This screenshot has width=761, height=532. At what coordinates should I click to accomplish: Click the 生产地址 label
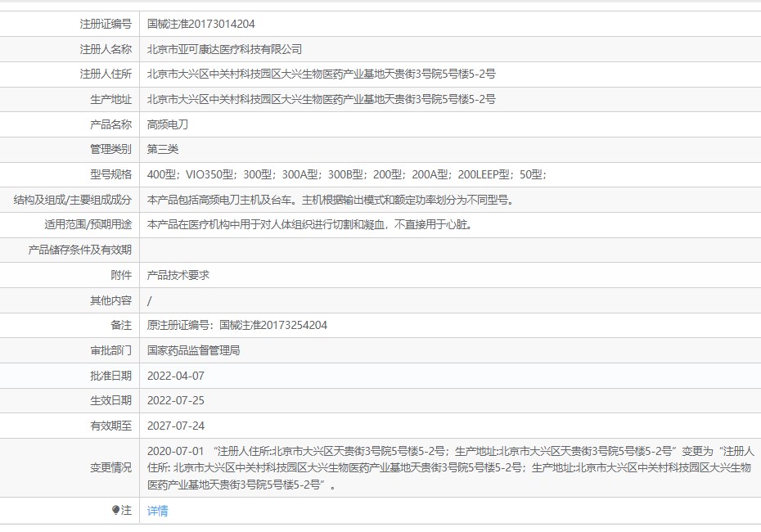(110, 99)
